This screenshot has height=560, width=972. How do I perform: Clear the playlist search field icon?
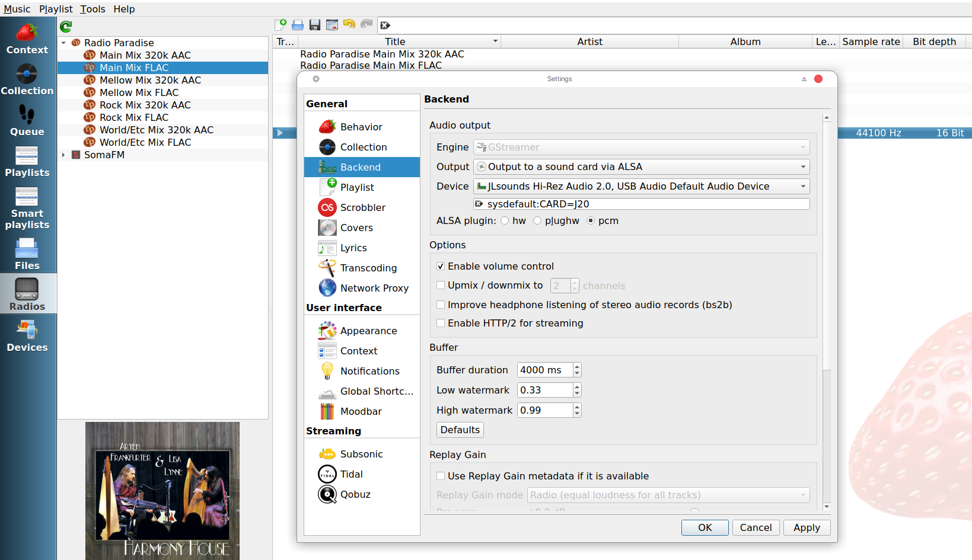click(x=385, y=25)
